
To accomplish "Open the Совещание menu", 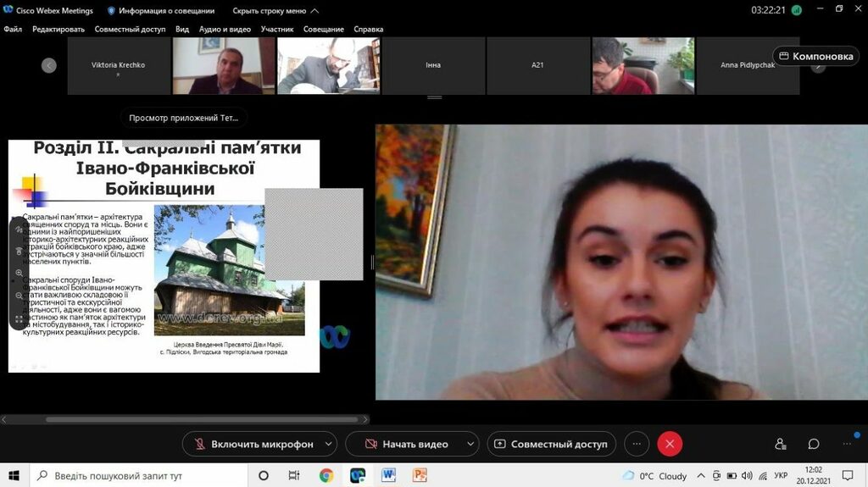I will [324, 29].
